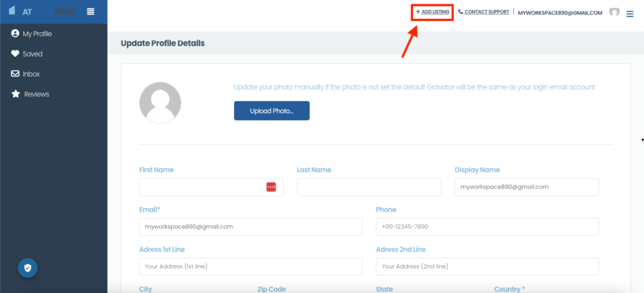Click the Phone number field

pos(487,226)
